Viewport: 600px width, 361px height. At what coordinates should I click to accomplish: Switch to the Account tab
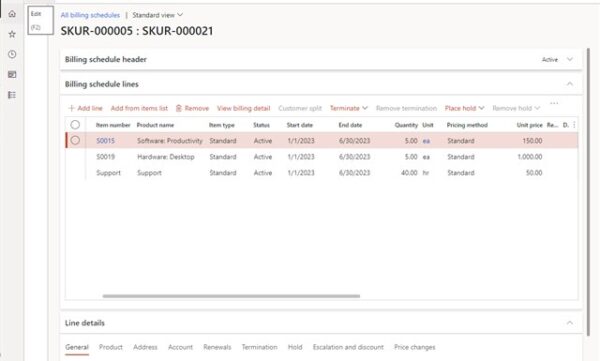pos(180,347)
